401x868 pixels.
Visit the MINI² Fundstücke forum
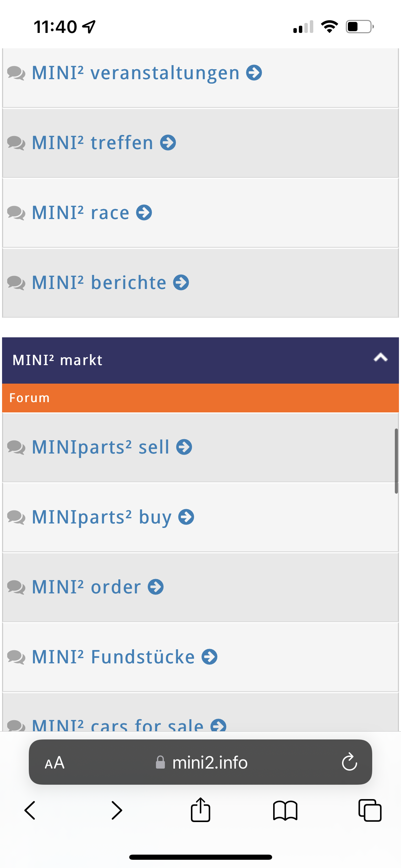click(x=113, y=657)
